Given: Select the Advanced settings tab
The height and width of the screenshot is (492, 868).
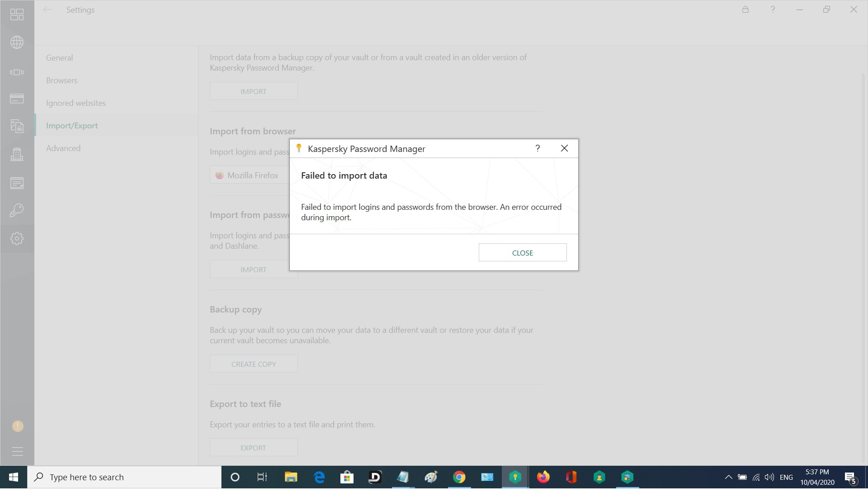Looking at the screenshot, I should pyautogui.click(x=63, y=148).
